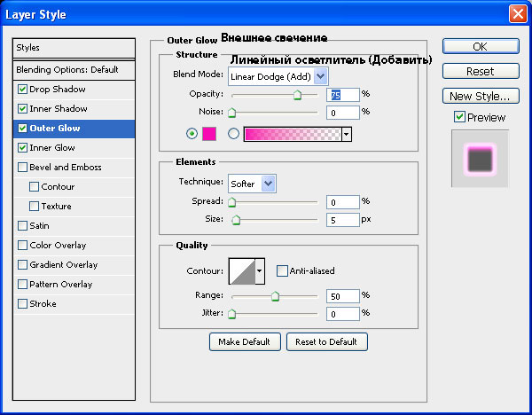Click the Opacity slider handle
The height and width of the screenshot is (415, 532).
(x=297, y=95)
